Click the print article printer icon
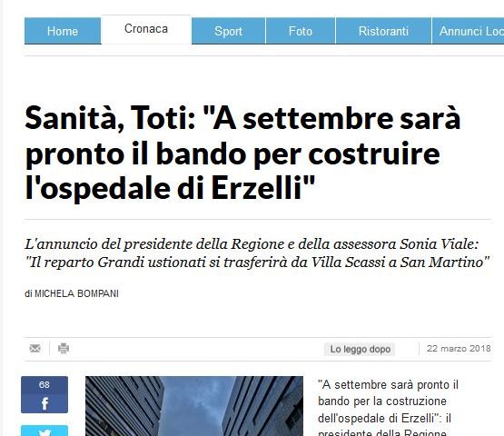This screenshot has height=436, width=504. click(x=64, y=348)
